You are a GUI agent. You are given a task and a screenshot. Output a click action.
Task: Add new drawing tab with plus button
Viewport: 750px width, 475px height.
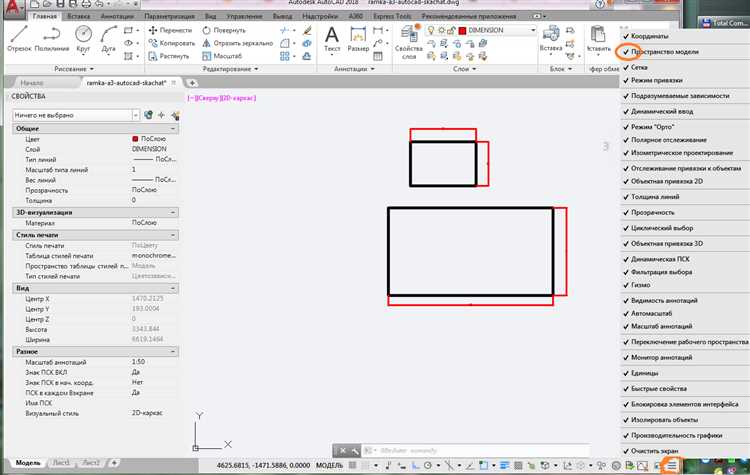pyautogui.click(x=192, y=83)
